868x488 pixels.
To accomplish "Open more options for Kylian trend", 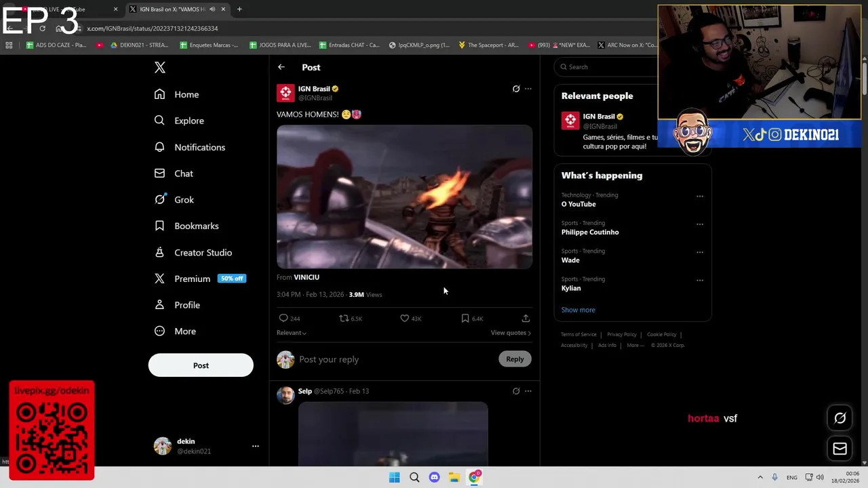I will pos(700,280).
